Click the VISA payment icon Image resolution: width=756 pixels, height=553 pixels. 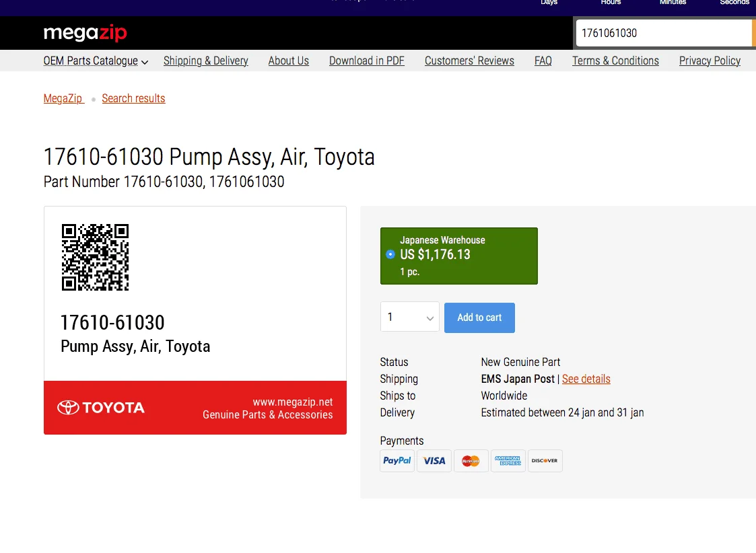(x=434, y=461)
